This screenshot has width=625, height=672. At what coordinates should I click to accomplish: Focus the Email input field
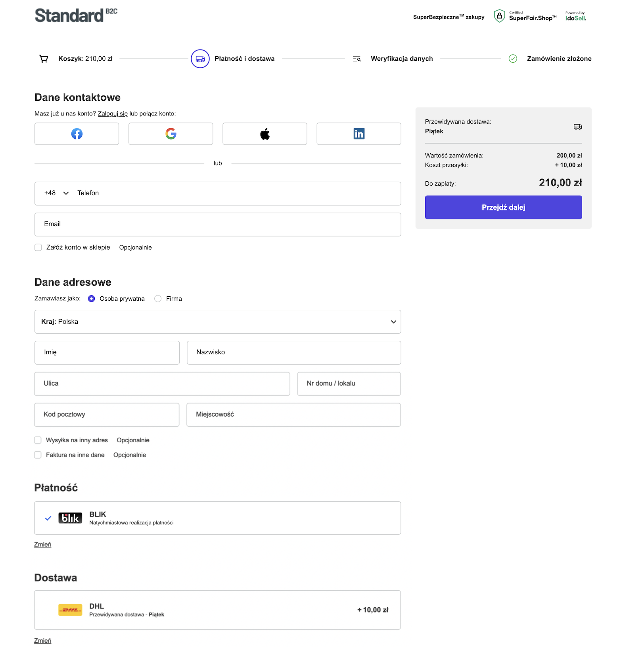(x=218, y=225)
